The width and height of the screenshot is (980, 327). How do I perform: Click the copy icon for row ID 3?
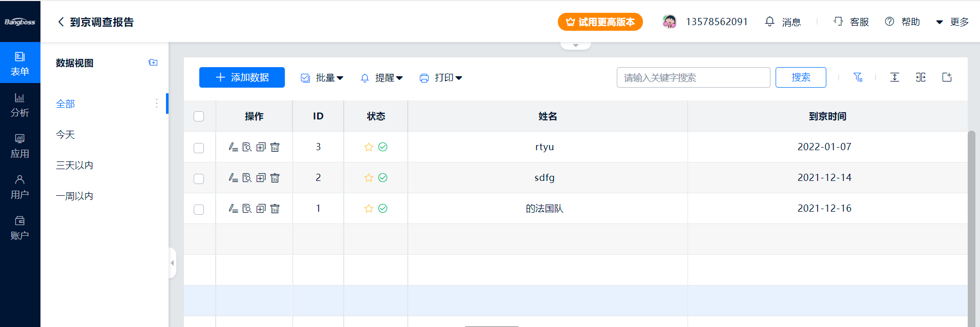click(x=261, y=147)
